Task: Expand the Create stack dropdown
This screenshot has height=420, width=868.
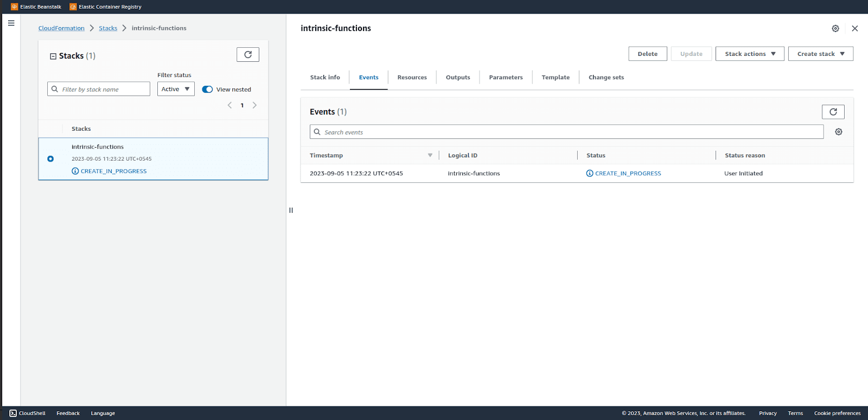Action: tap(821, 54)
